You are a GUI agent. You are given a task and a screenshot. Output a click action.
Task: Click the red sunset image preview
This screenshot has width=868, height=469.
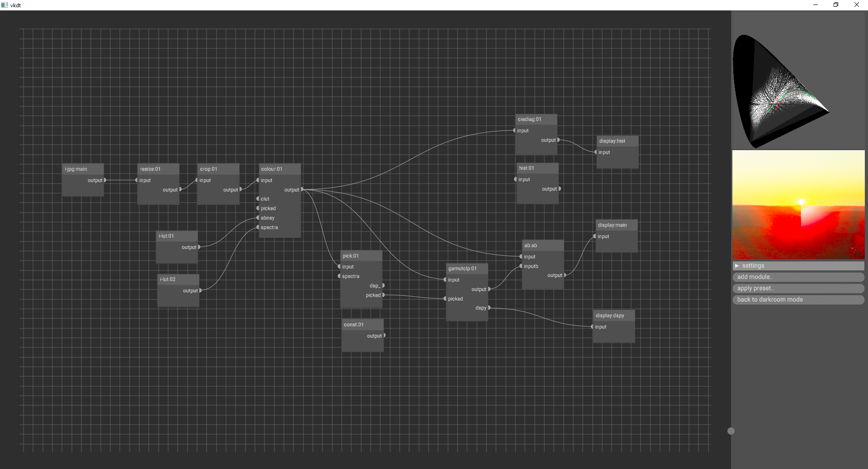(798, 205)
